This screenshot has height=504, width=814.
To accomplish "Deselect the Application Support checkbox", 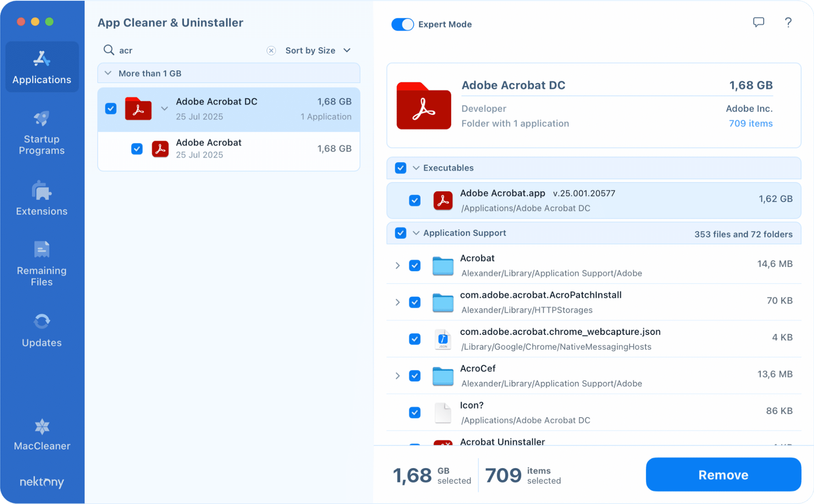I will 400,233.
